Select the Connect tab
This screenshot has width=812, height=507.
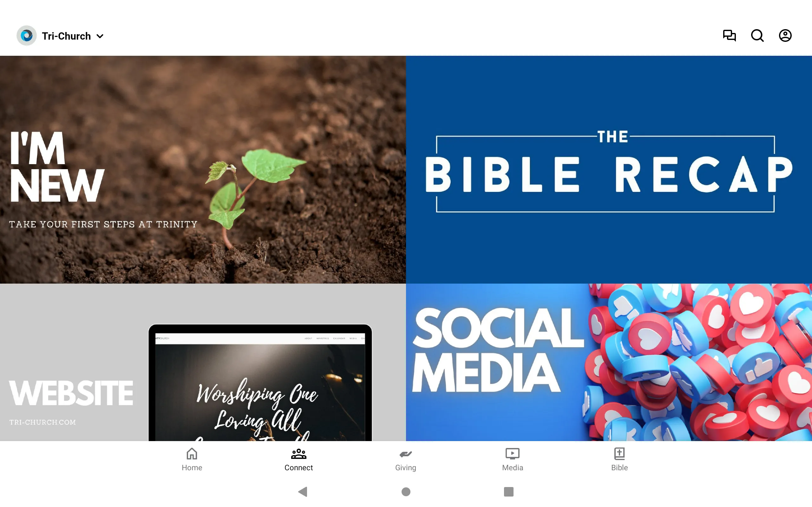coord(298,459)
